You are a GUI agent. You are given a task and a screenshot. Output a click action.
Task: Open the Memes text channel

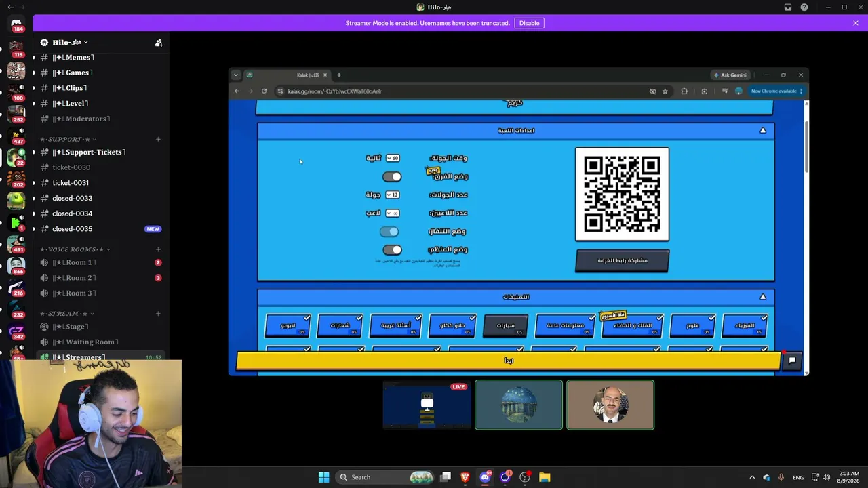coord(100,58)
